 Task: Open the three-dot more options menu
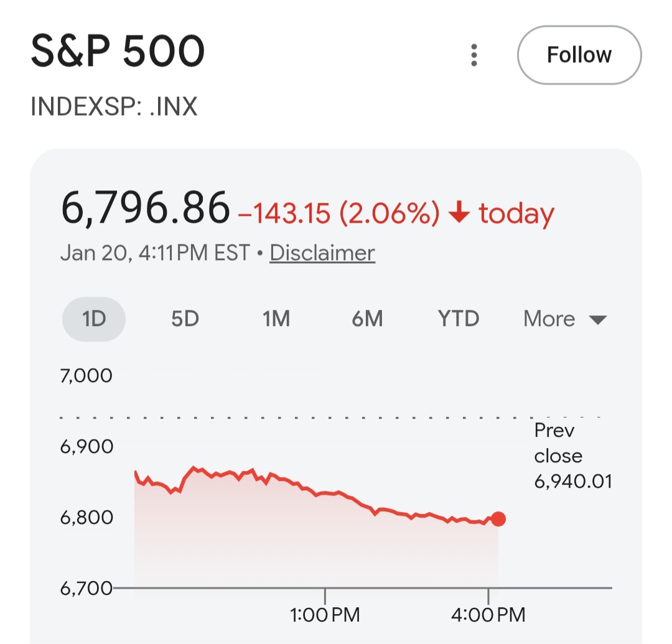[x=474, y=55]
